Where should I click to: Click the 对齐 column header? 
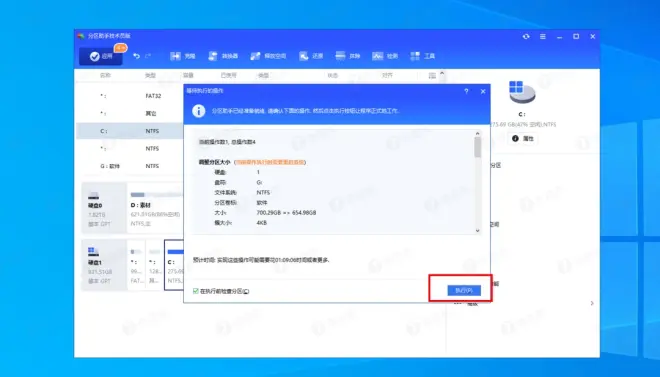pyautogui.click(x=387, y=75)
